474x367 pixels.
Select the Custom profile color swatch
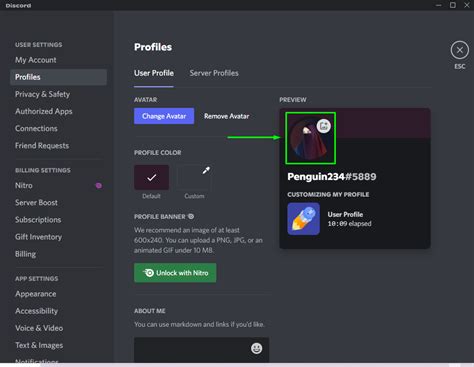pos(194,177)
